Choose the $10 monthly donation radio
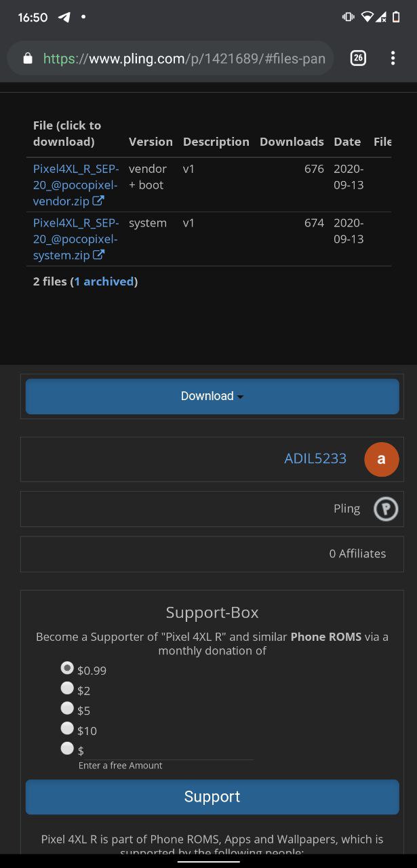This screenshot has height=868, width=417. 67,728
